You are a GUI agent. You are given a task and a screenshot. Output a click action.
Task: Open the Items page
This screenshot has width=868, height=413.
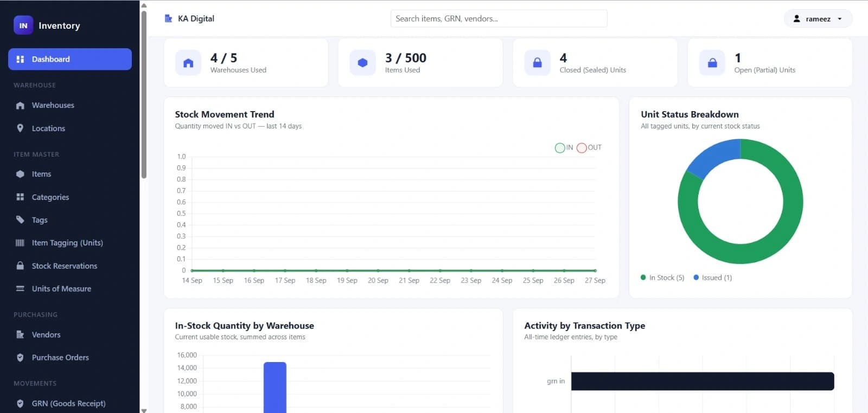[70, 174]
